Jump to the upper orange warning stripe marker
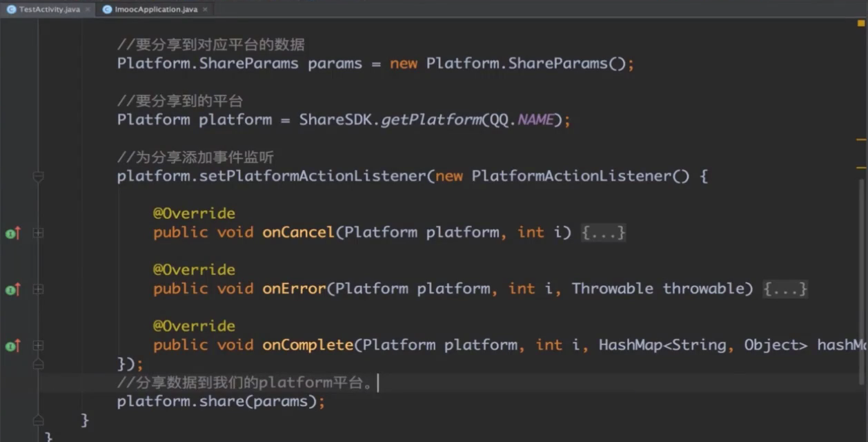This screenshot has height=442, width=868. [x=860, y=140]
